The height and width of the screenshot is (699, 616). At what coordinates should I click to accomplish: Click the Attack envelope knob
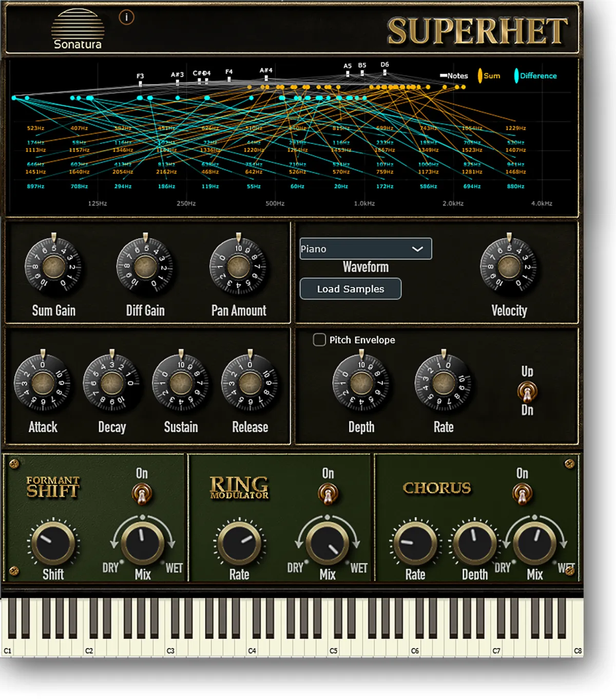[x=43, y=383]
